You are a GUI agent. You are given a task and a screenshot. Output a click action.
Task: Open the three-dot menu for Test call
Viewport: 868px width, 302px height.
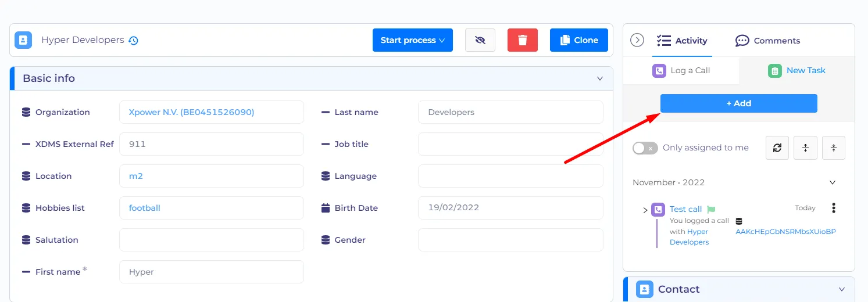pyautogui.click(x=834, y=208)
